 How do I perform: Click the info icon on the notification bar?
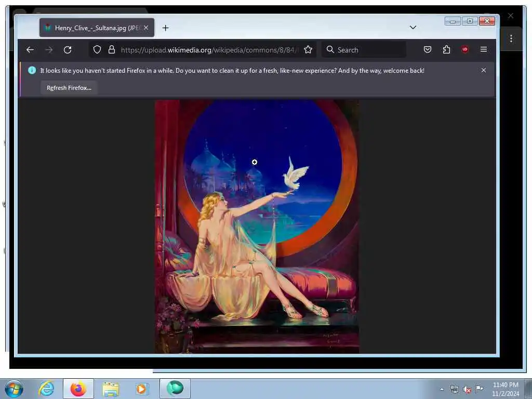pos(32,70)
